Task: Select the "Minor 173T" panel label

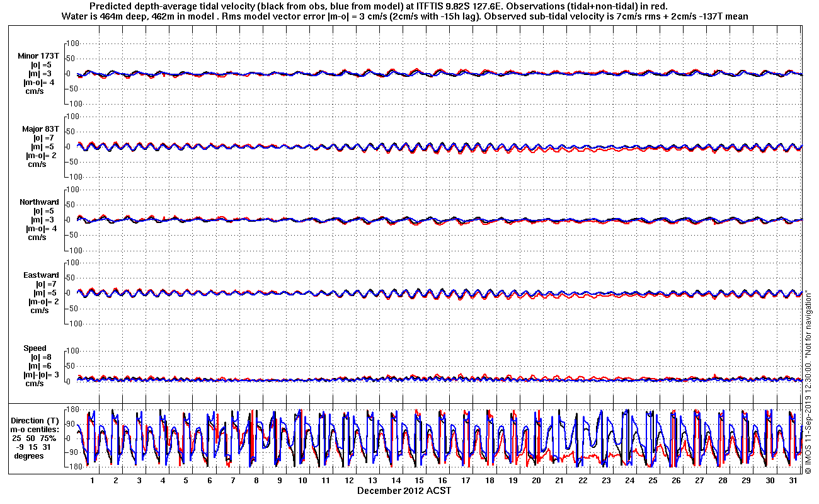Action: coord(39,55)
